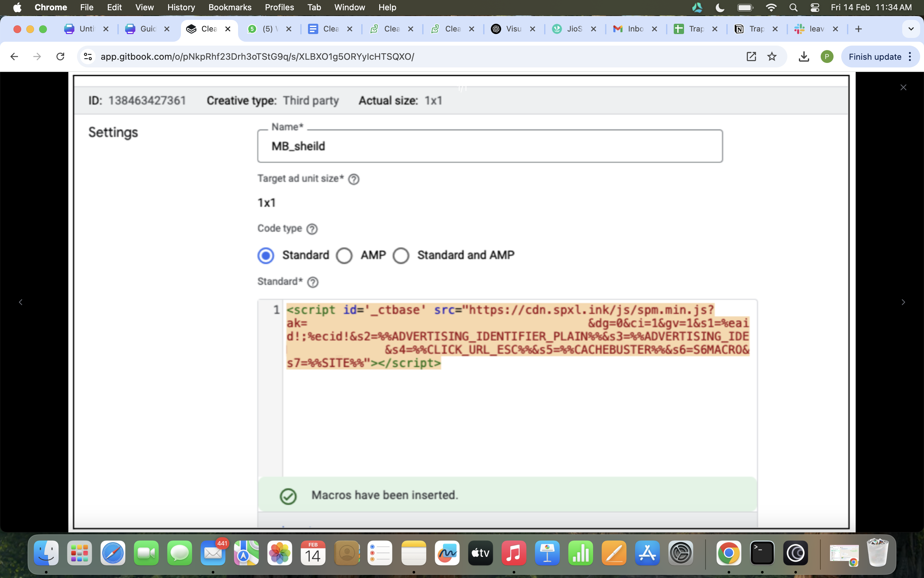Click Chrome forward arrow

pyautogui.click(x=37, y=57)
